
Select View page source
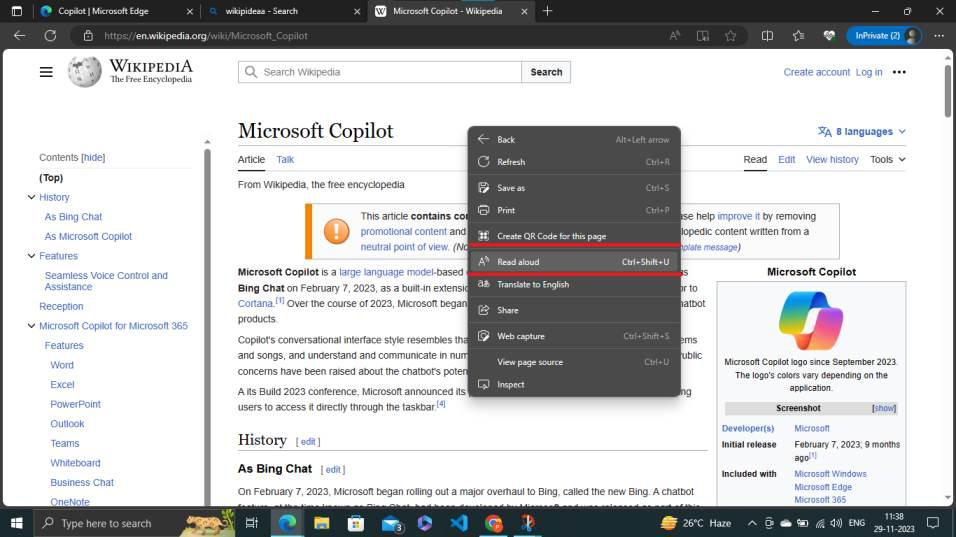(574, 362)
